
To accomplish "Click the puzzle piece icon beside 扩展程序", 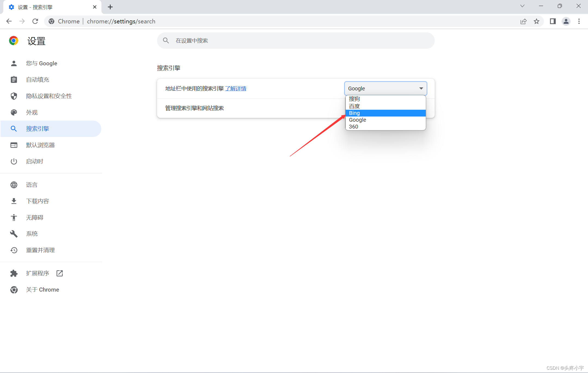I will tap(14, 273).
